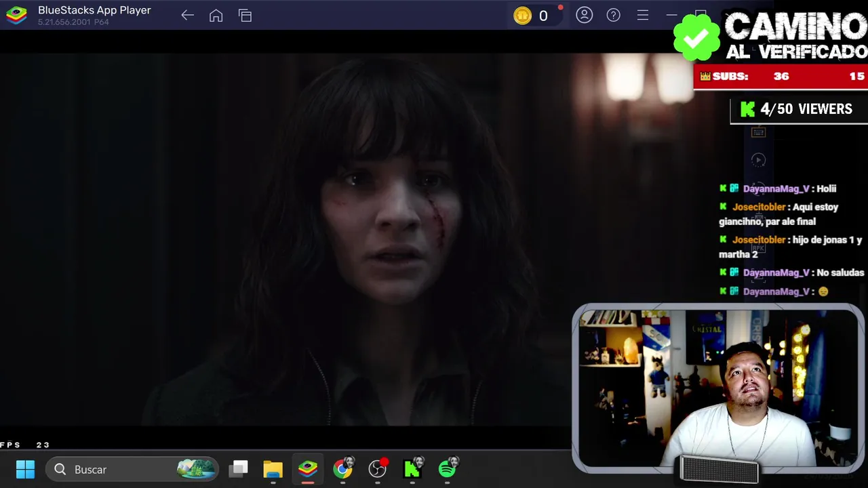Click the gold coin points icon
Image resolution: width=868 pixels, height=488 pixels.
[x=522, y=16]
